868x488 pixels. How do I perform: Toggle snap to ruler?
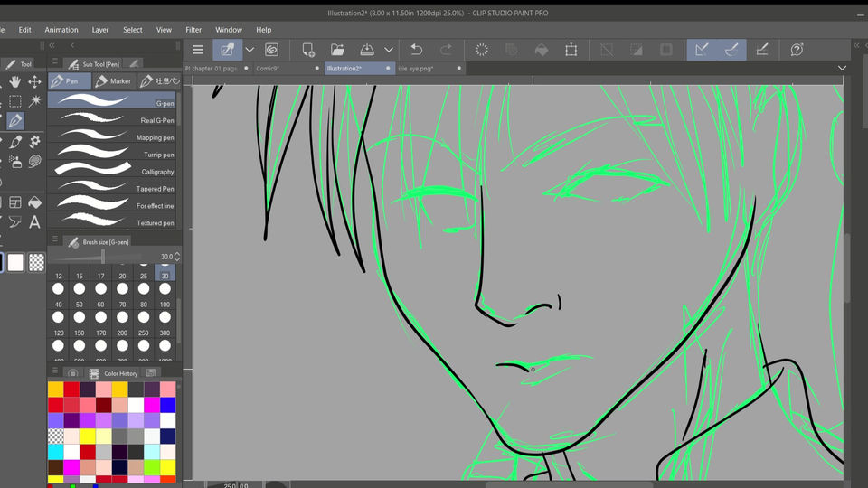[x=702, y=50]
